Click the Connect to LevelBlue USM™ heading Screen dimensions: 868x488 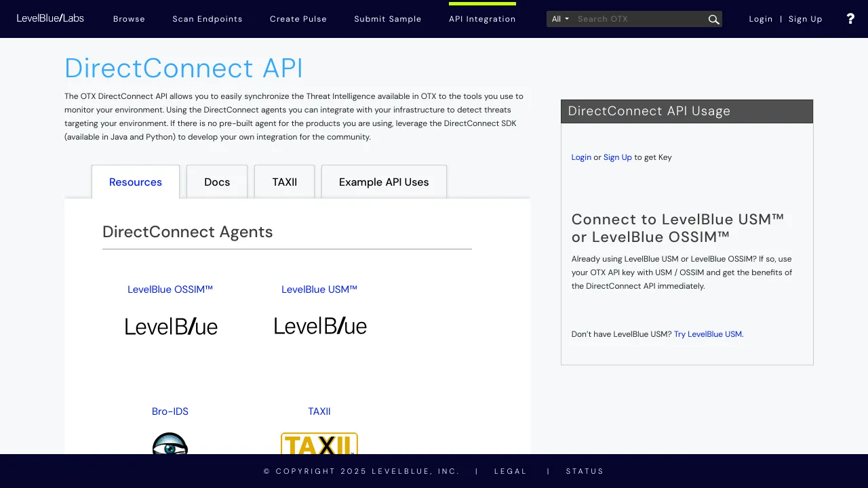pos(678,228)
